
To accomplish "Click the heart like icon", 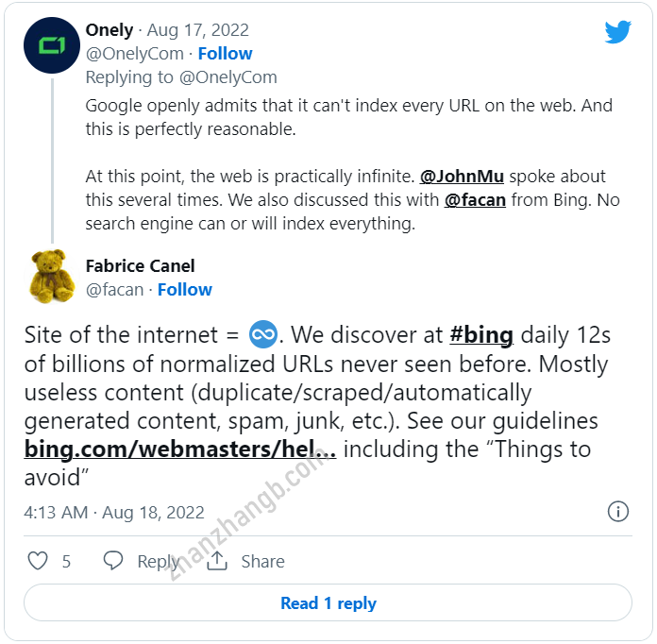I will [x=38, y=561].
